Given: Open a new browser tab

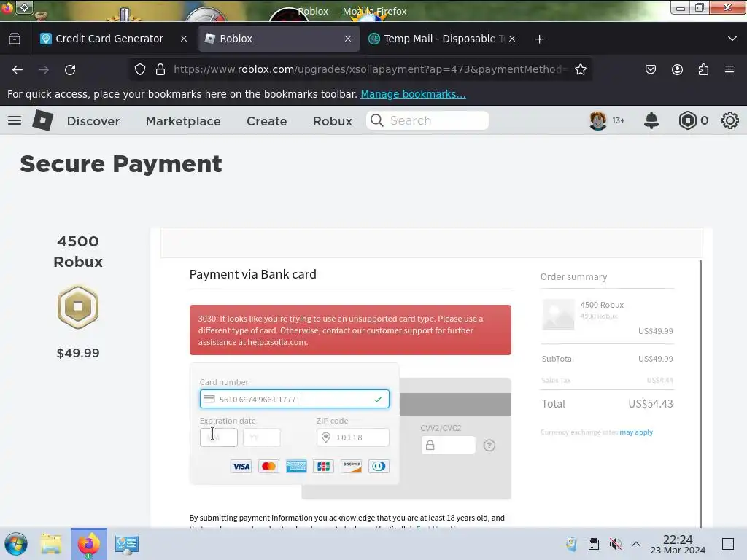Looking at the screenshot, I should point(539,39).
